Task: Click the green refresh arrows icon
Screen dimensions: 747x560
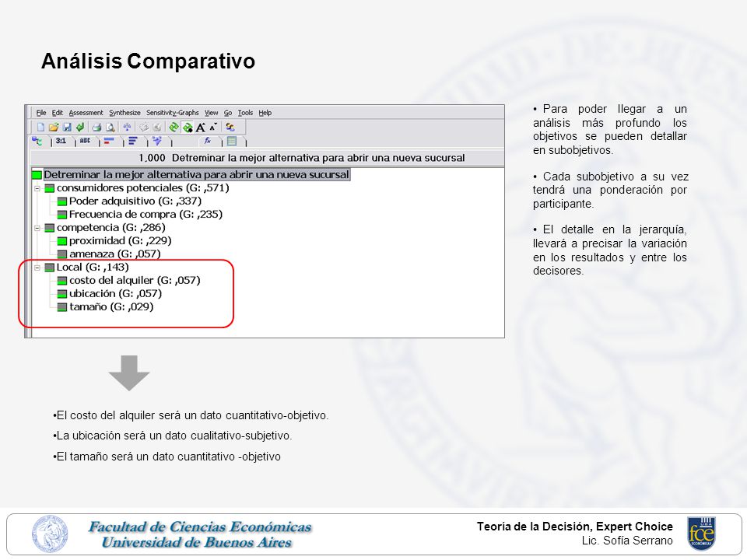Action: click(174, 127)
